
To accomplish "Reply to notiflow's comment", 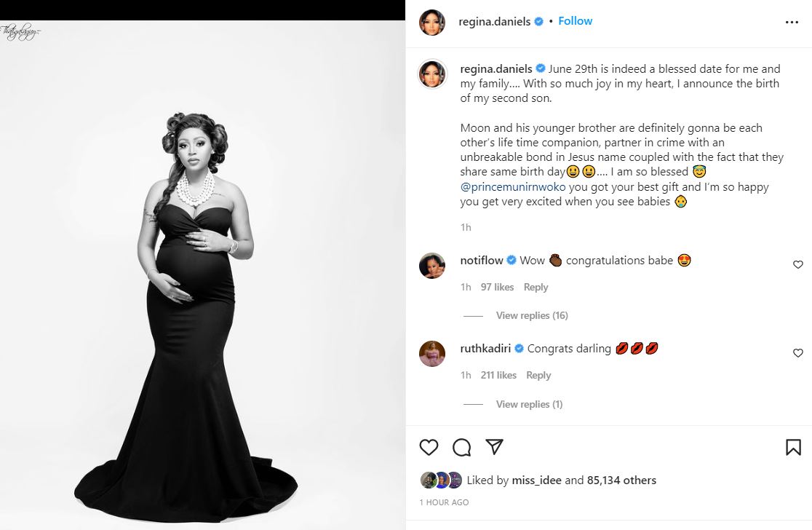I will coord(536,287).
